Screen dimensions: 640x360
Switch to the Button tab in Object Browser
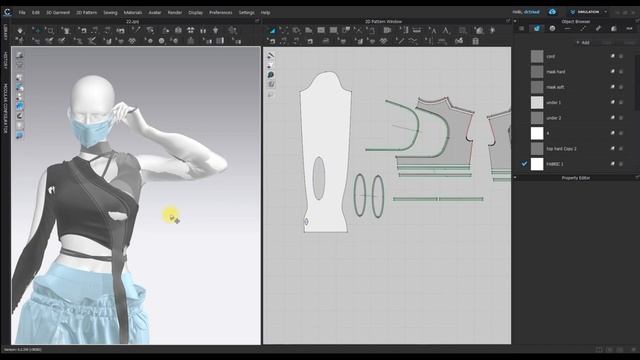tap(552, 29)
